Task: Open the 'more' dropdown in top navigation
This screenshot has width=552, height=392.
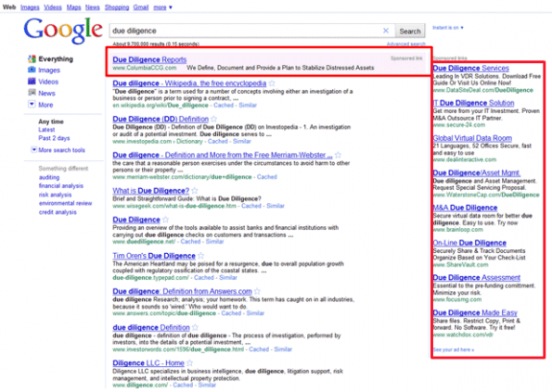Action: (x=162, y=7)
